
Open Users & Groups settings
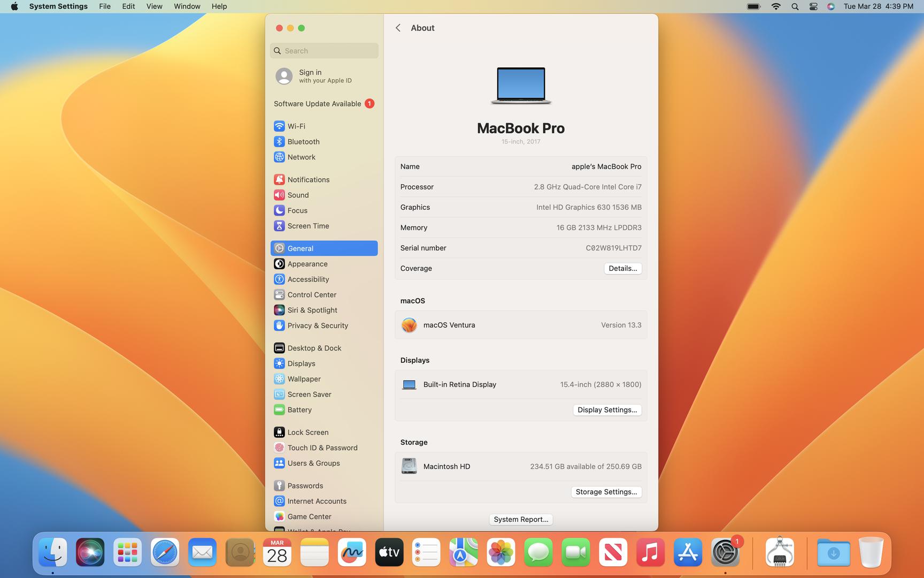coord(324,463)
